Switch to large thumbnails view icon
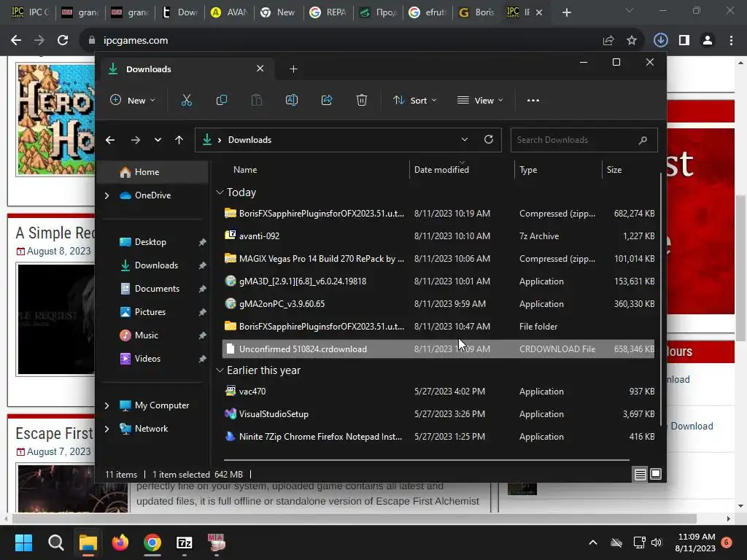747x560 pixels. tap(656, 474)
